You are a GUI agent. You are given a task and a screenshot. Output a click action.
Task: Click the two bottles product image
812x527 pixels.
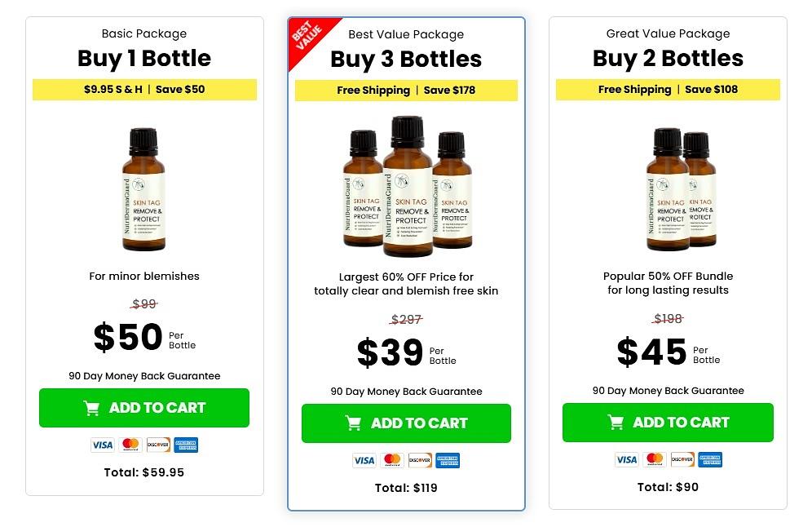pos(681,188)
